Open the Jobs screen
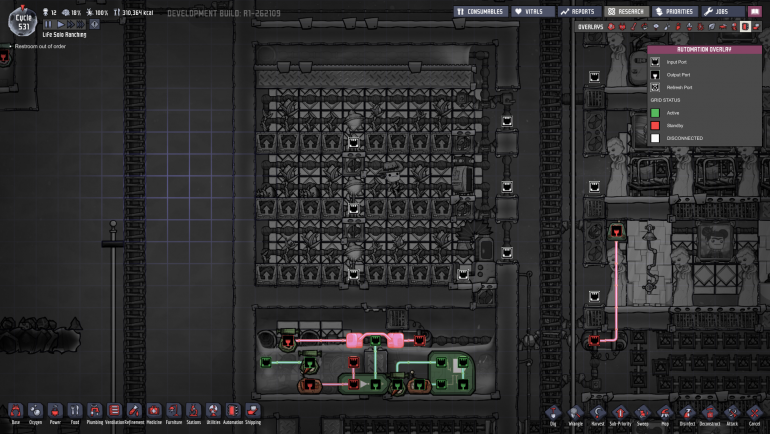770x434 pixels. (722, 11)
